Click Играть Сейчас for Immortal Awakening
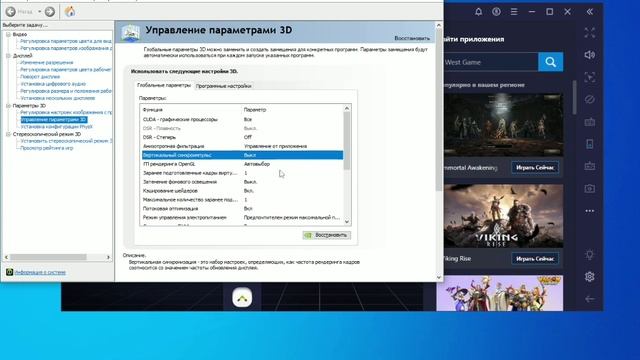Screen dimensions: 640x360 tap(535, 167)
